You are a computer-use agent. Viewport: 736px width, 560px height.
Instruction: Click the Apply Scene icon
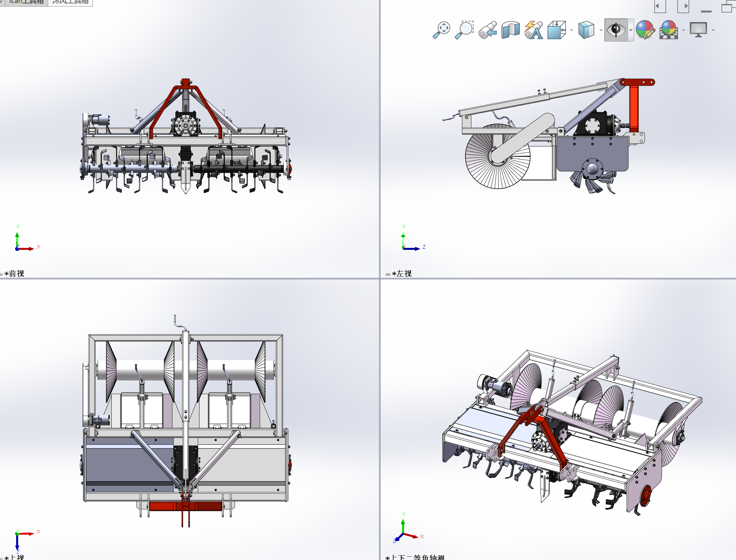pyautogui.click(x=668, y=30)
